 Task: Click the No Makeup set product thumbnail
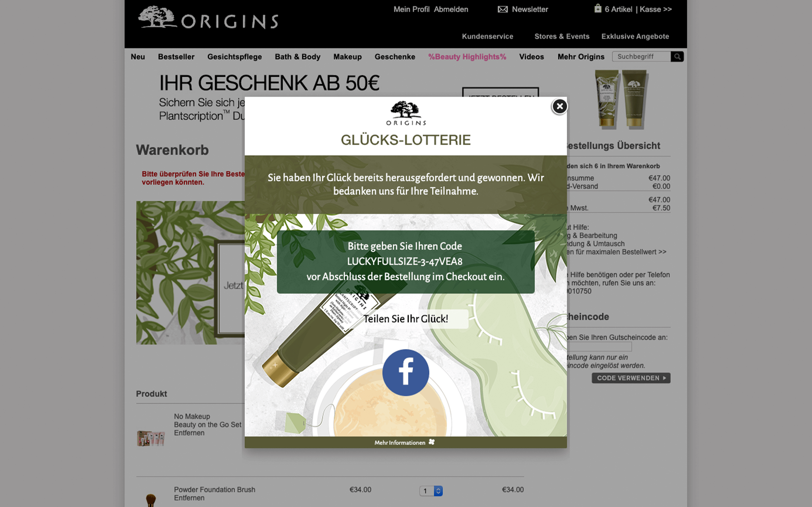pyautogui.click(x=151, y=438)
